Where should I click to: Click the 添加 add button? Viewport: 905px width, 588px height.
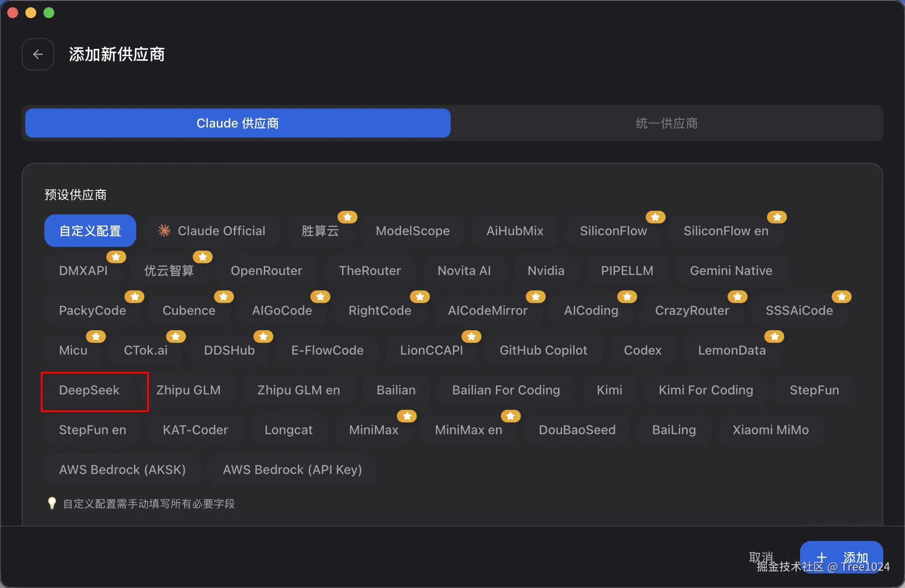(x=841, y=557)
